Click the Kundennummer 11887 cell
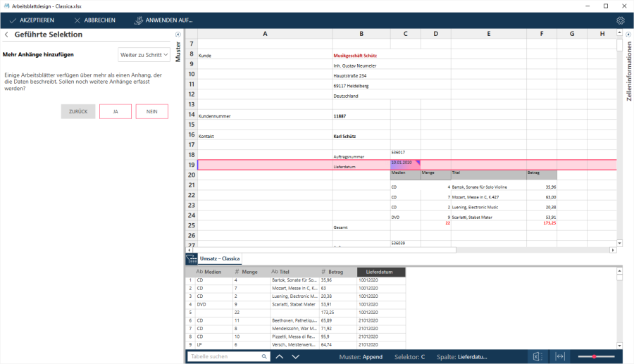 click(x=361, y=116)
